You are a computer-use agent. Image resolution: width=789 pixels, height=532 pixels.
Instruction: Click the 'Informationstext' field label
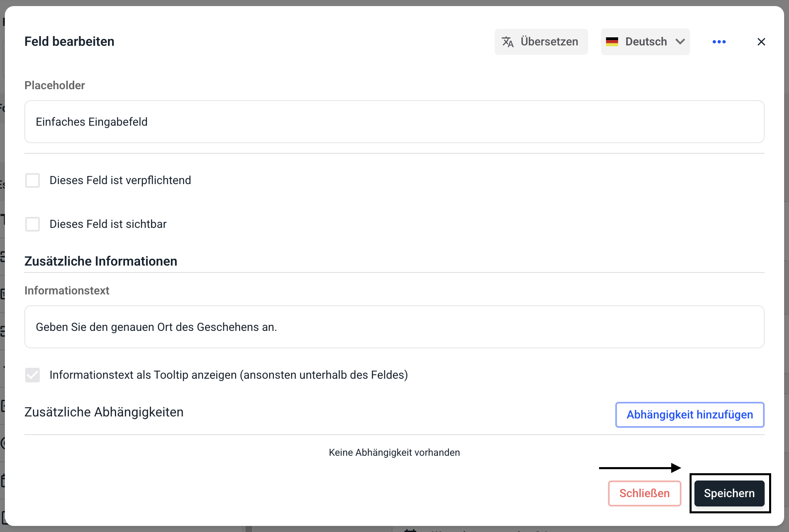tap(67, 291)
